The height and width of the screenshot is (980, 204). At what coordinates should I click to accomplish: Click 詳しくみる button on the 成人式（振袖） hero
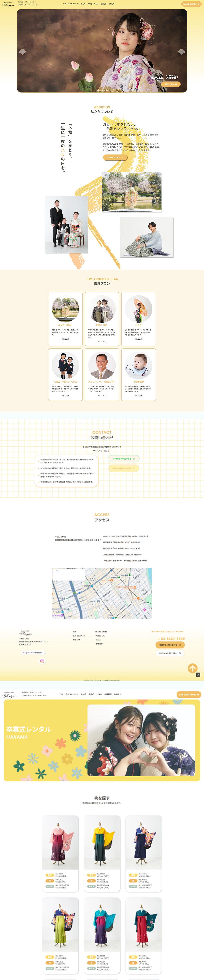tap(171, 84)
